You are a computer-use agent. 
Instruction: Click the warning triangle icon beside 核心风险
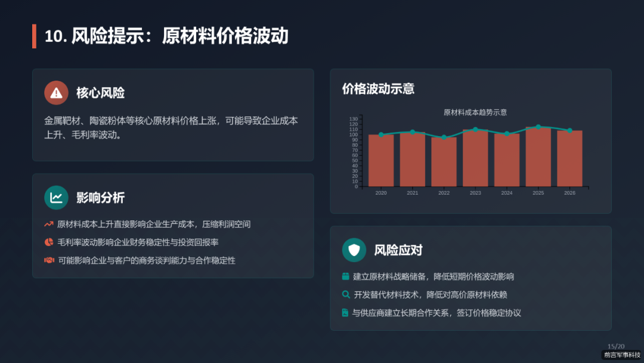tap(56, 93)
